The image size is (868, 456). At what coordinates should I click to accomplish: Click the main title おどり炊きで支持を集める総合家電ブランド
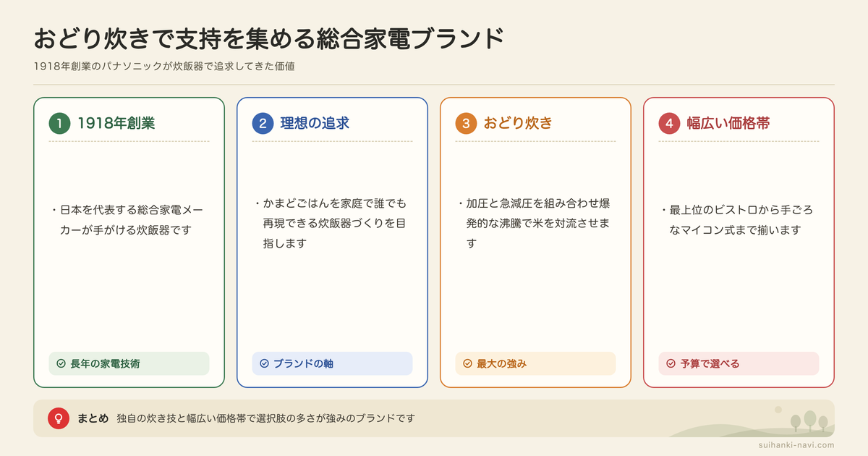click(268, 38)
